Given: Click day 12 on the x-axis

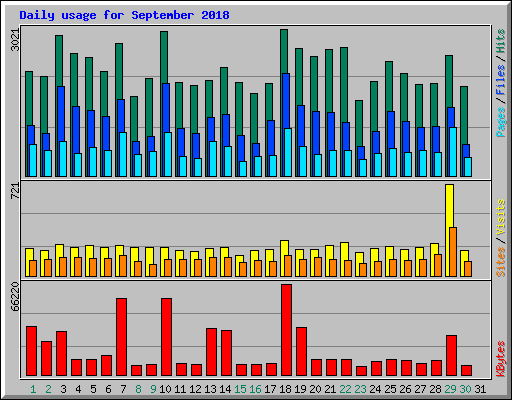Looking at the screenshot, I should click(x=195, y=389).
